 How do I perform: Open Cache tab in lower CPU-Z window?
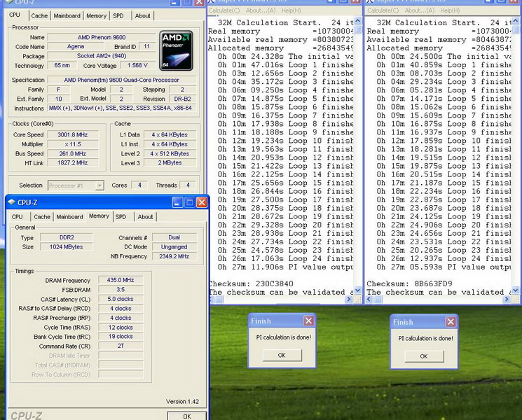click(42, 217)
